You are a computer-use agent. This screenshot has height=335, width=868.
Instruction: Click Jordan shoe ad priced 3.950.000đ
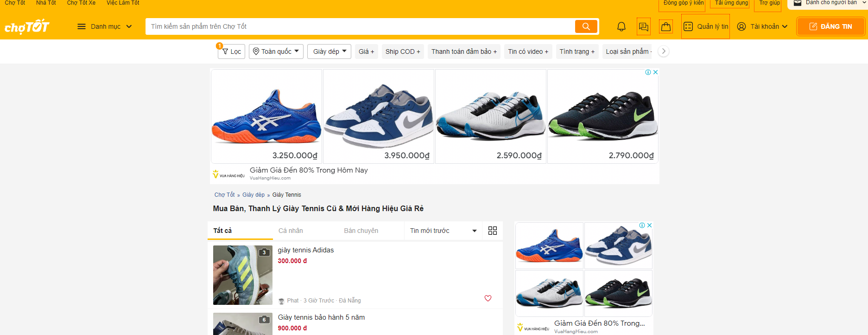click(379, 116)
